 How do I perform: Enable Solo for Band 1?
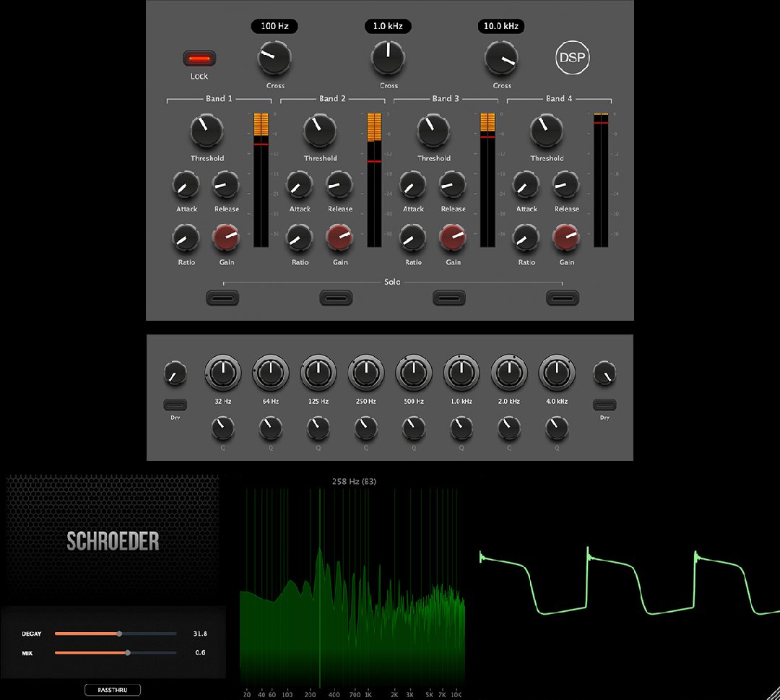(222, 298)
